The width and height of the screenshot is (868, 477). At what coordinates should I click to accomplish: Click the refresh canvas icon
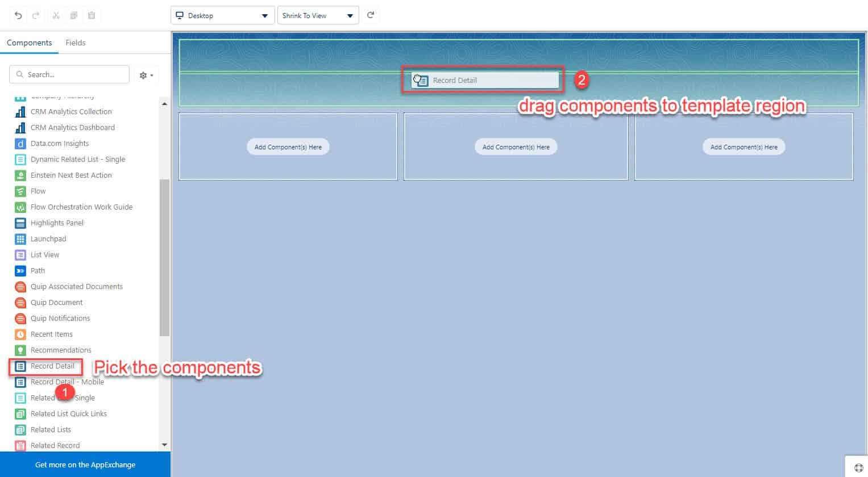pyautogui.click(x=371, y=15)
